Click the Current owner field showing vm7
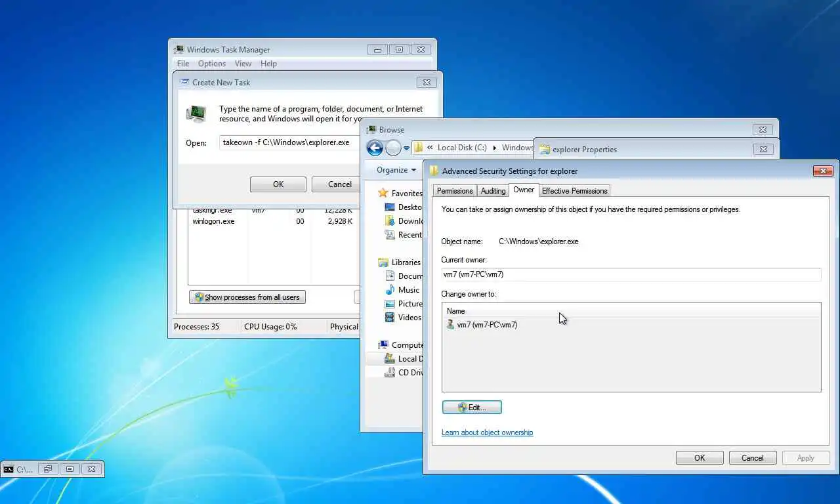 coord(631,274)
